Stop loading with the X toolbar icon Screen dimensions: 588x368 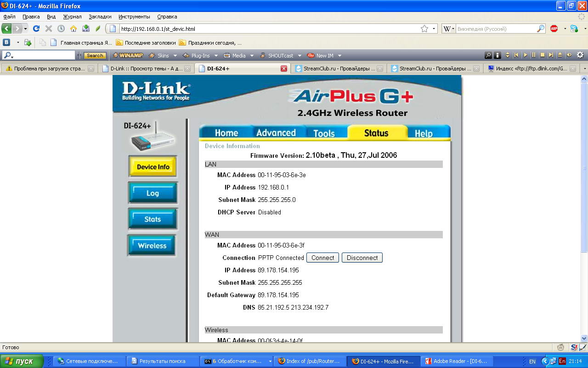49,29
